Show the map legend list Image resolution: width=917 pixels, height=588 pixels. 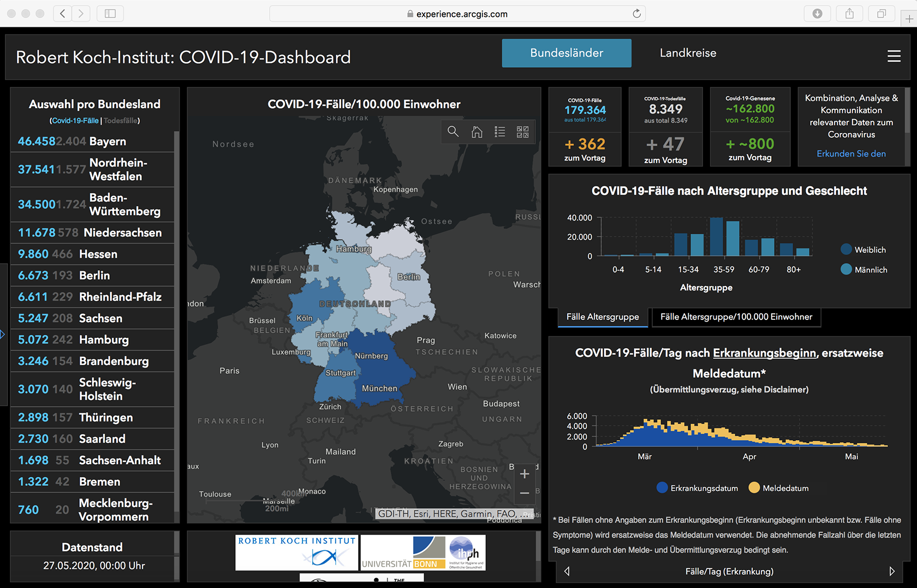click(x=499, y=132)
